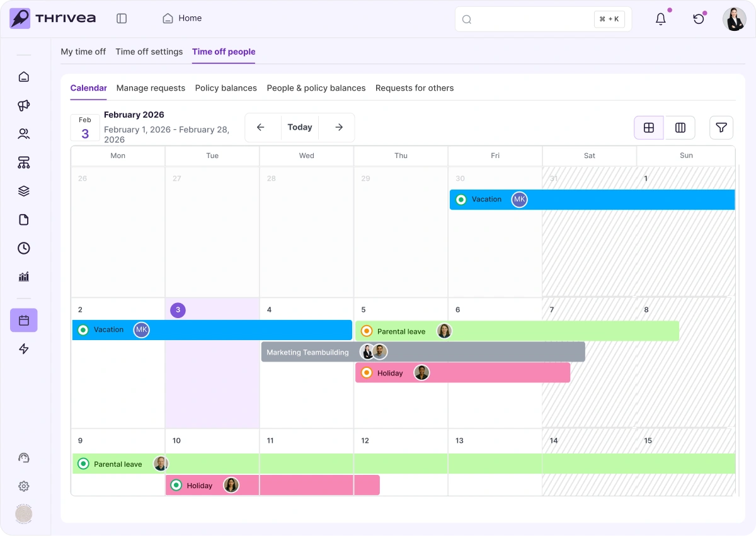This screenshot has height=536, width=756.
Task: Go to the previous month arrow
Action: click(x=261, y=127)
